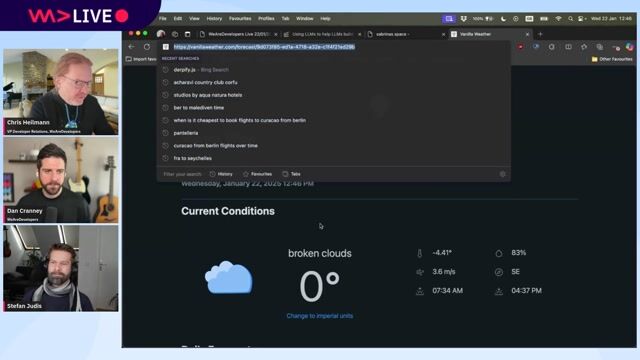The width and height of the screenshot is (640, 360).
Task: Click Dan Cranney's video thumbnail
Action: pos(61,180)
